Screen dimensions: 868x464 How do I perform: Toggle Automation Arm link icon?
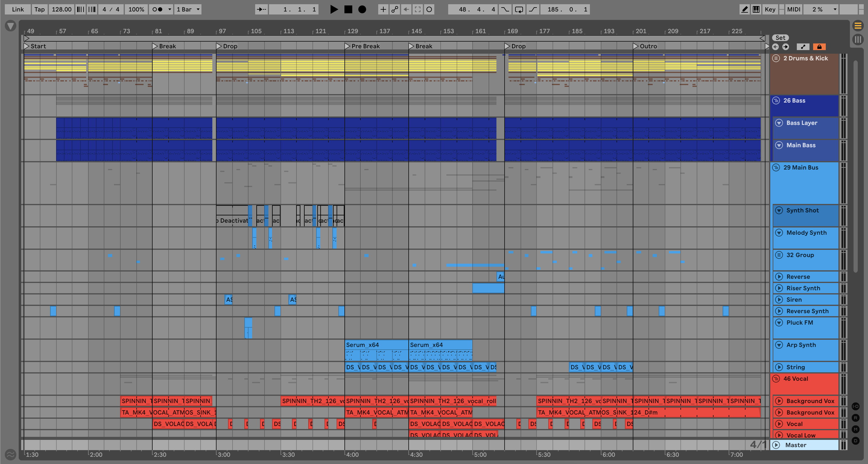[394, 9]
